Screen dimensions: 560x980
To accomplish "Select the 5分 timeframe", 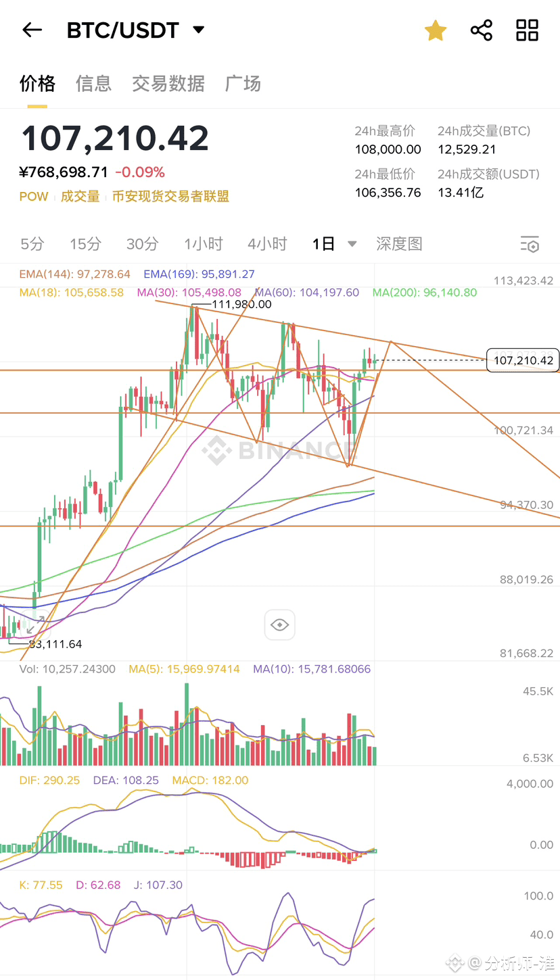I will tap(32, 244).
